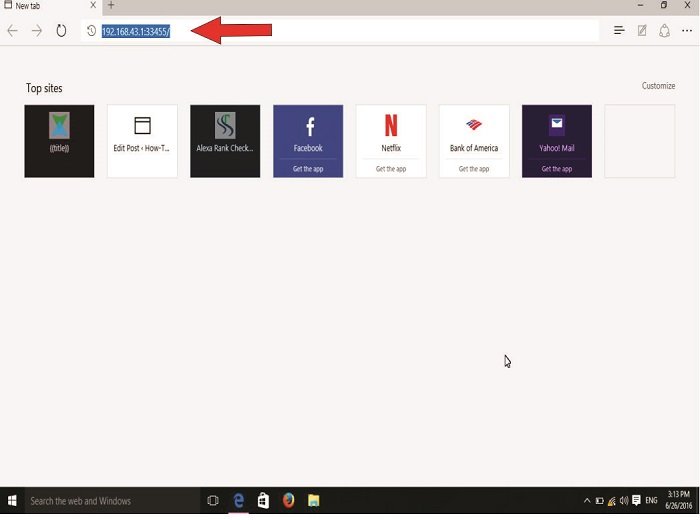Click the empty top site placeholder tile

point(640,141)
